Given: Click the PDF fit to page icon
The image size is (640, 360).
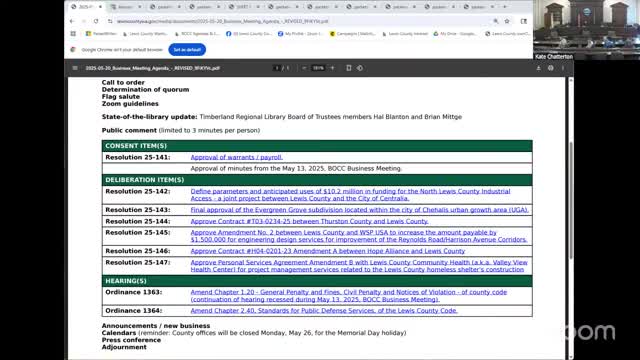Looking at the screenshot, I should [x=349, y=68].
